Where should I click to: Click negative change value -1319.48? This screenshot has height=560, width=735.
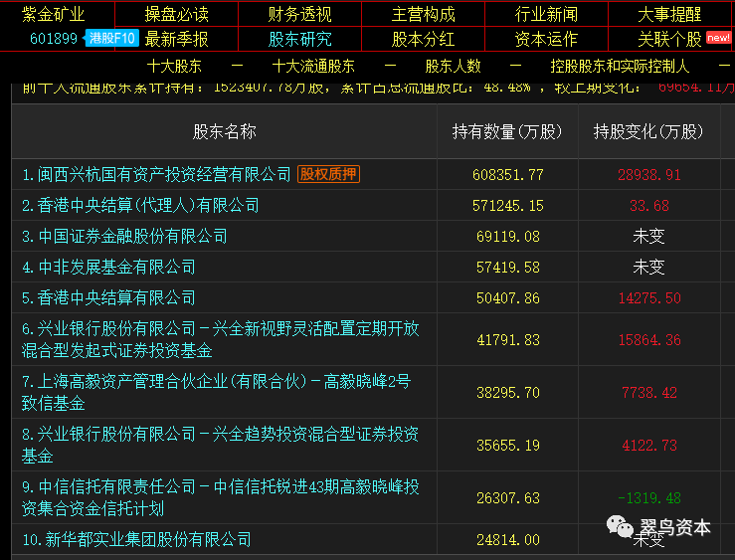(x=649, y=498)
